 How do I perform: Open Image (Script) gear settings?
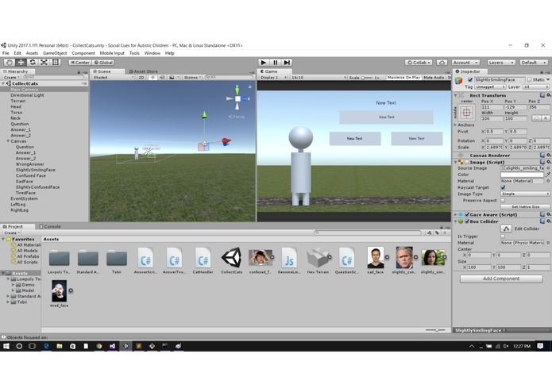tap(549, 162)
